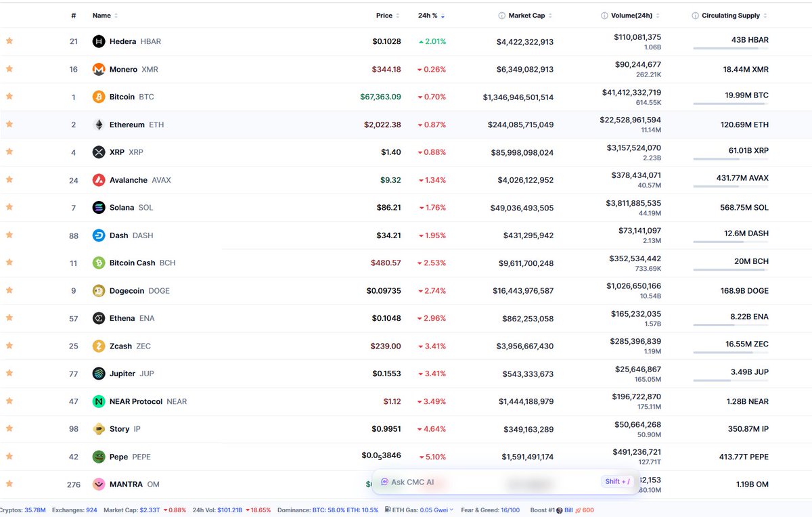Click the XRP coin logo
Viewport: 812px width, 517px height.
[x=99, y=152]
